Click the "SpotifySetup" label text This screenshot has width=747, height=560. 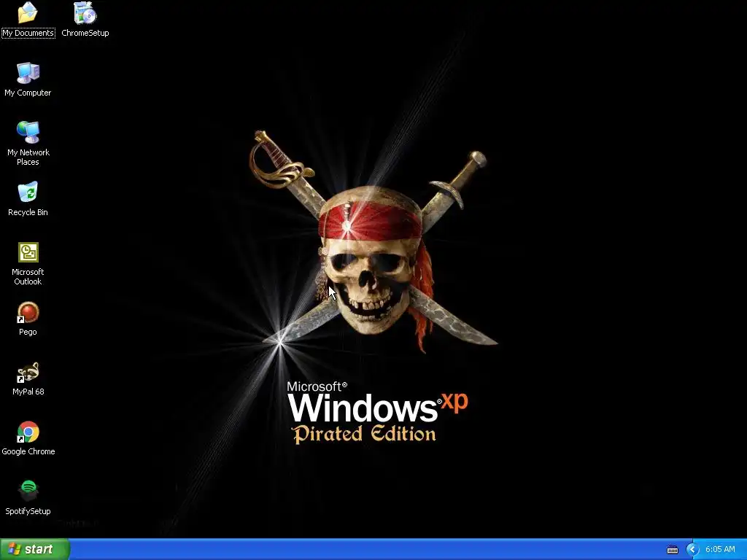point(28,511)
